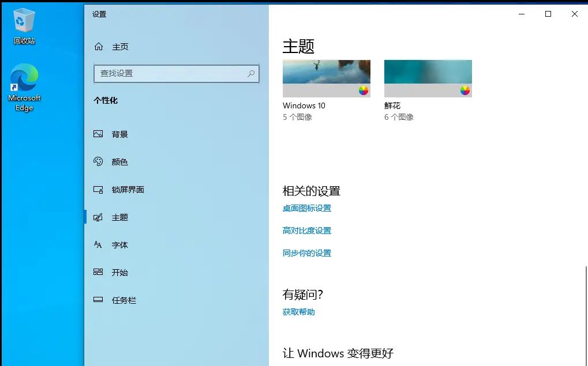Screen dimensions: 588x366
Task: Open the Recycle Bin desktop icon
Action: [24, 26]
